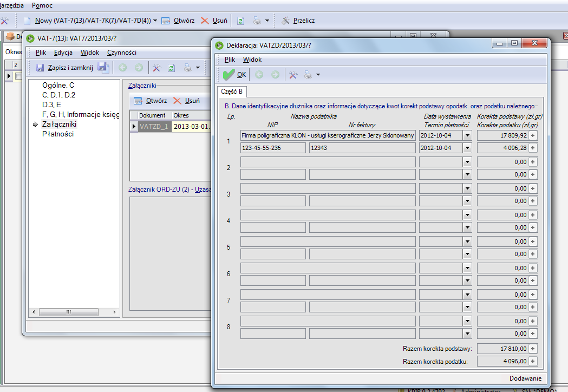Open tools wrench icon in Deklaracja toolbar
The width and height of the screenshot is (568, 392).
pyautogui.click(x=293, y=75)
